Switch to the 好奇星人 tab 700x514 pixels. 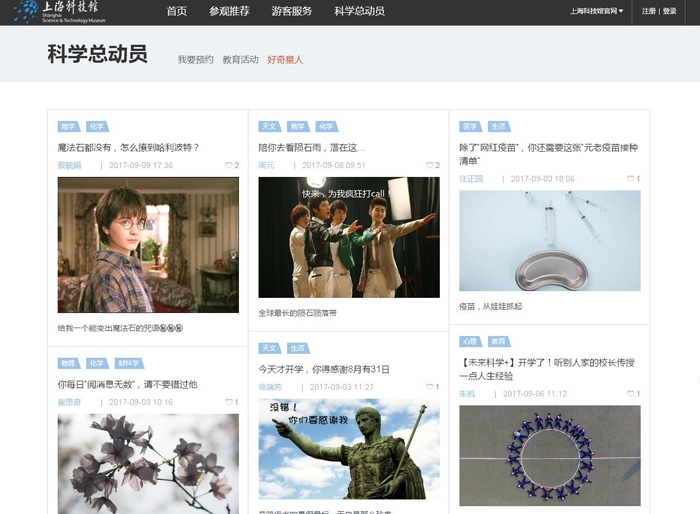tap(285, 59)
